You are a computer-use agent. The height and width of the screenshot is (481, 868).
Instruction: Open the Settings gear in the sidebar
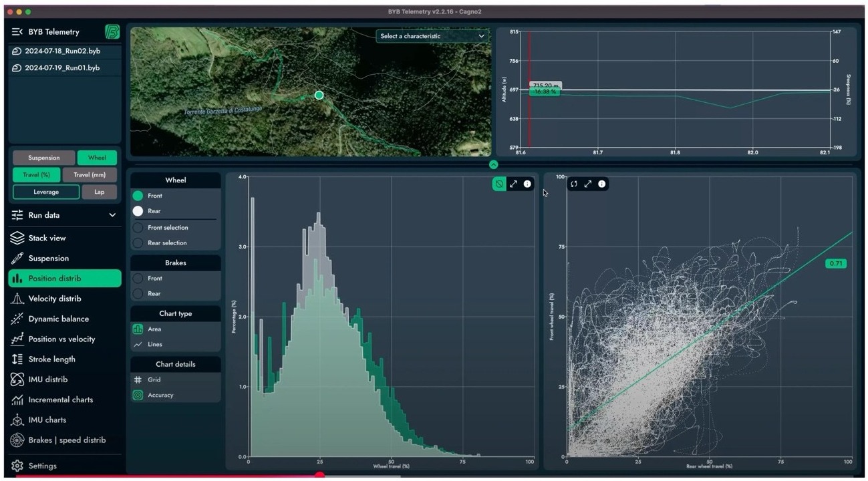(x=17, y=466)
